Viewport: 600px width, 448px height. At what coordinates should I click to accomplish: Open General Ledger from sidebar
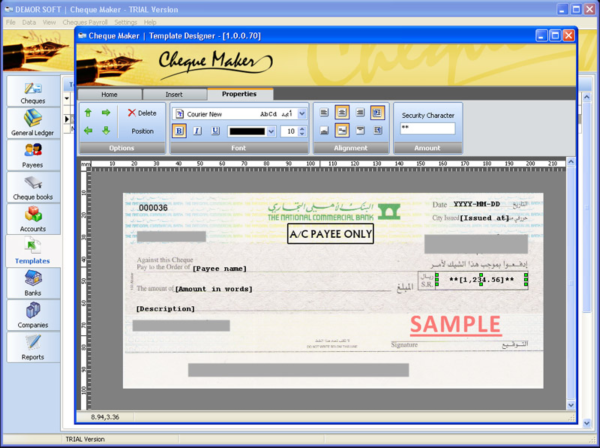click(32, 123)
